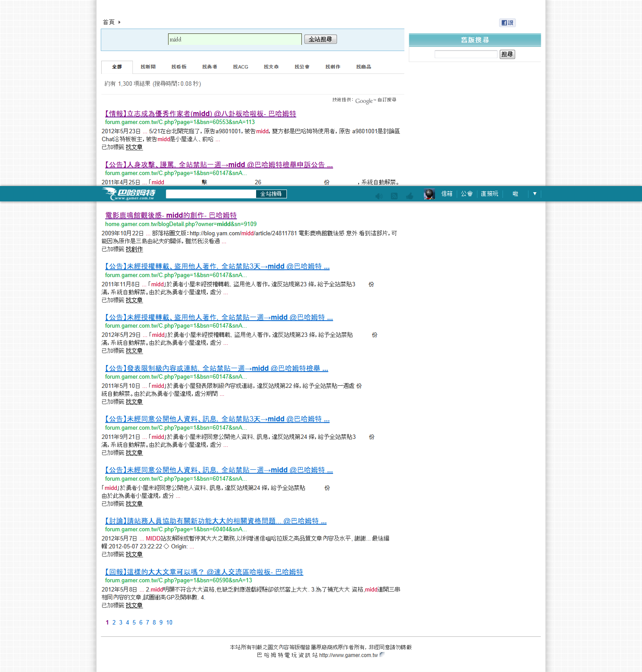This screenshot has height=672, width=642.
Task: Go to results page 8
Action: (x=154, y=622)
